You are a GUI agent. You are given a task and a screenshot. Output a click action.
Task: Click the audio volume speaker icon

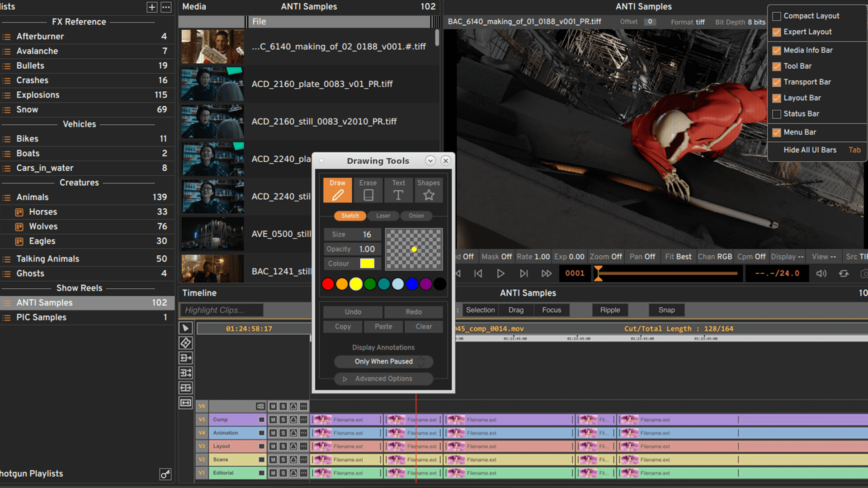[x=821, y=273]
